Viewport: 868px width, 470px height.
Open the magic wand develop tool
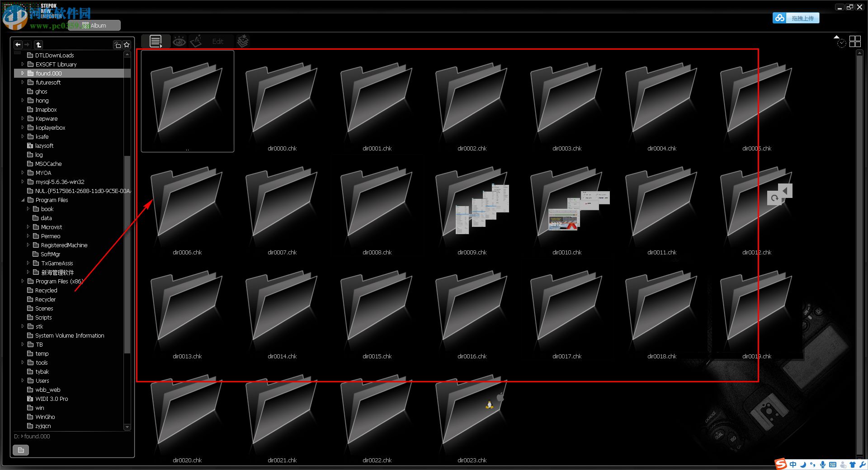coord(196,42)
